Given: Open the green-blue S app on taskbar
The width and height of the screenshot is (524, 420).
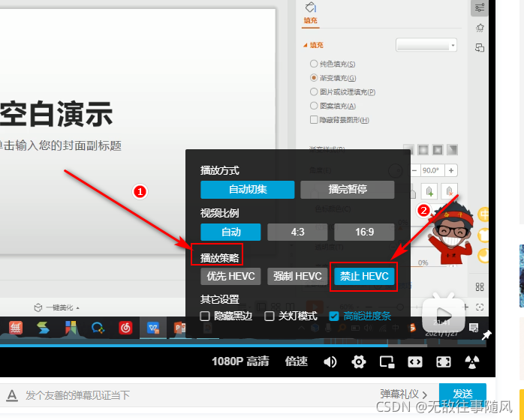Looking at the screenshot, I should 43,328.
